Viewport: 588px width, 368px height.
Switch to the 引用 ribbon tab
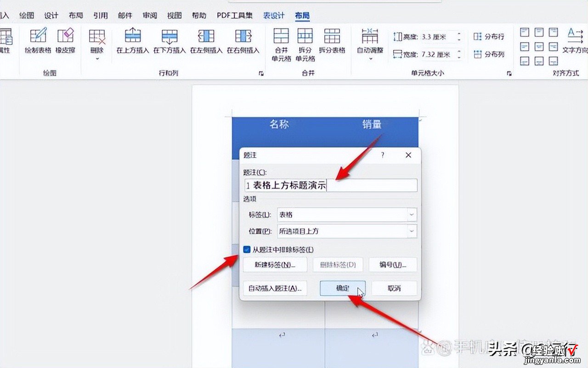click(101, 15)
